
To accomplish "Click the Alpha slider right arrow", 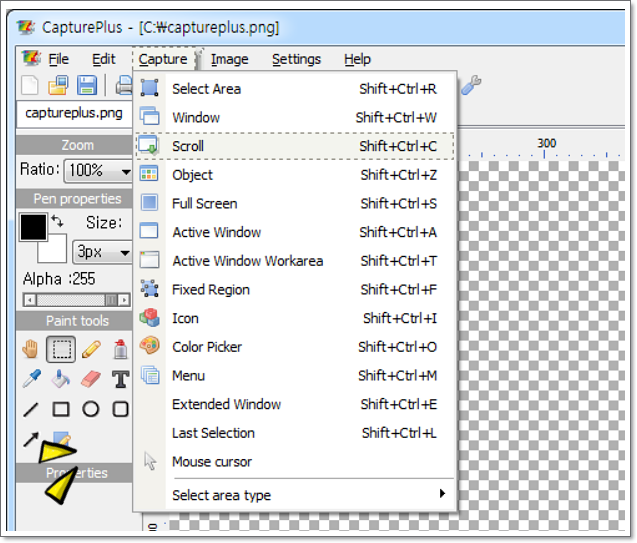I will pos(124,300).
